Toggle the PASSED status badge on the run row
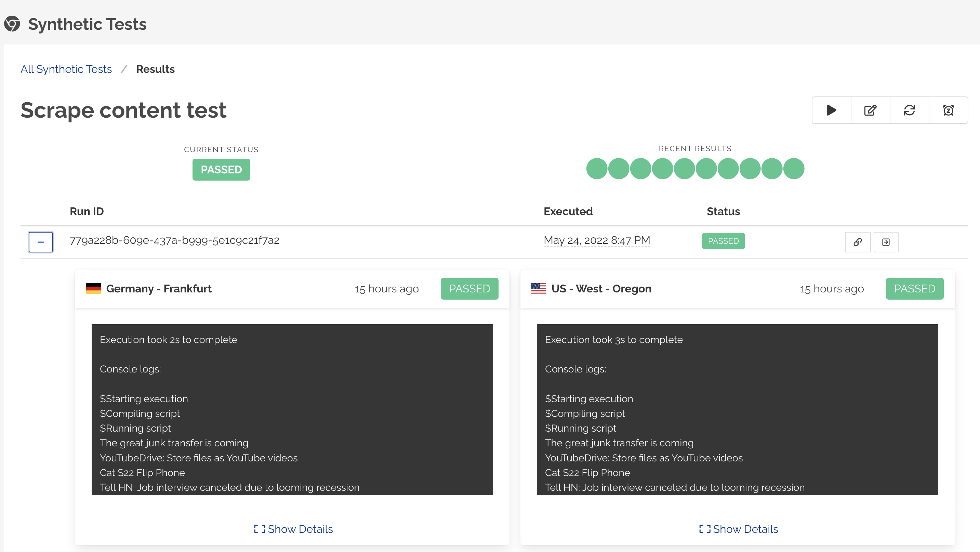 pyautogui.click(x=723, y=241)
